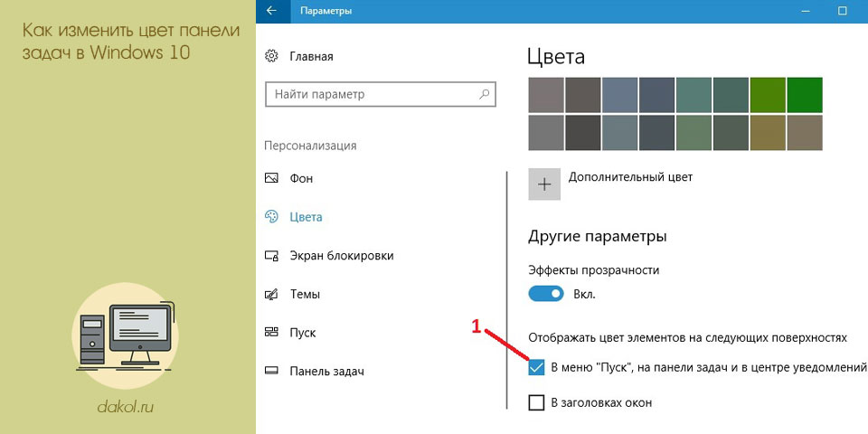The image size is (868, 434).
Task: Pick the dark sage swatch sixth in top row
Action: click(x=731, y=95)
